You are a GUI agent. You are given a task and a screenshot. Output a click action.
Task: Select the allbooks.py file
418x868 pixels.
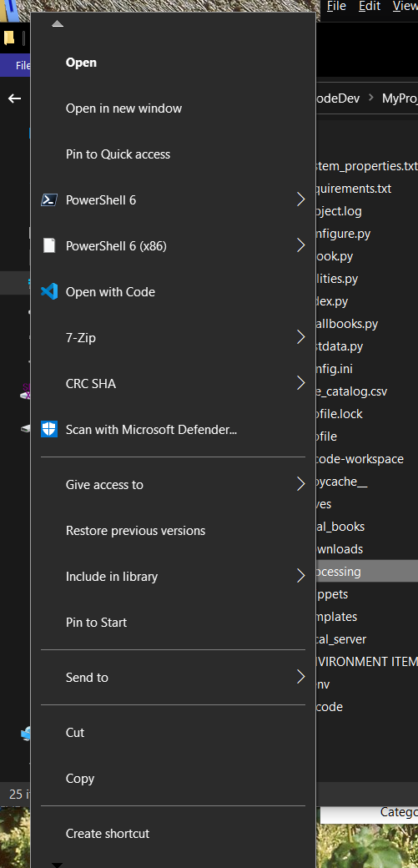[x=347, y=324]
